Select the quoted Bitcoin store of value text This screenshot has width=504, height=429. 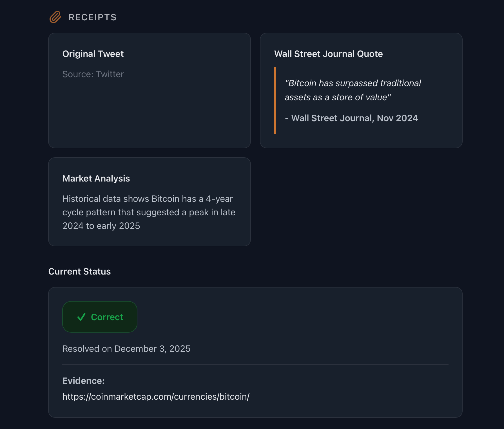(x=353, y=90)
